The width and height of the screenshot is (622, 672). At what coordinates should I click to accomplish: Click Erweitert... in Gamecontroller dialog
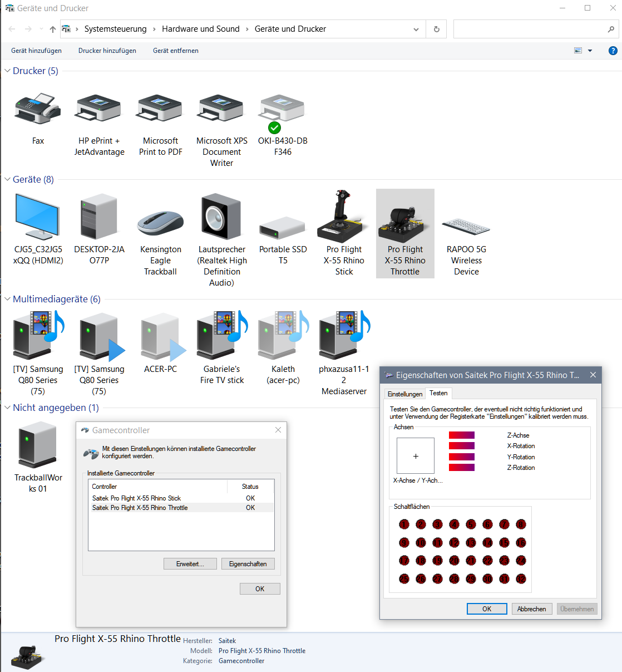190,564
